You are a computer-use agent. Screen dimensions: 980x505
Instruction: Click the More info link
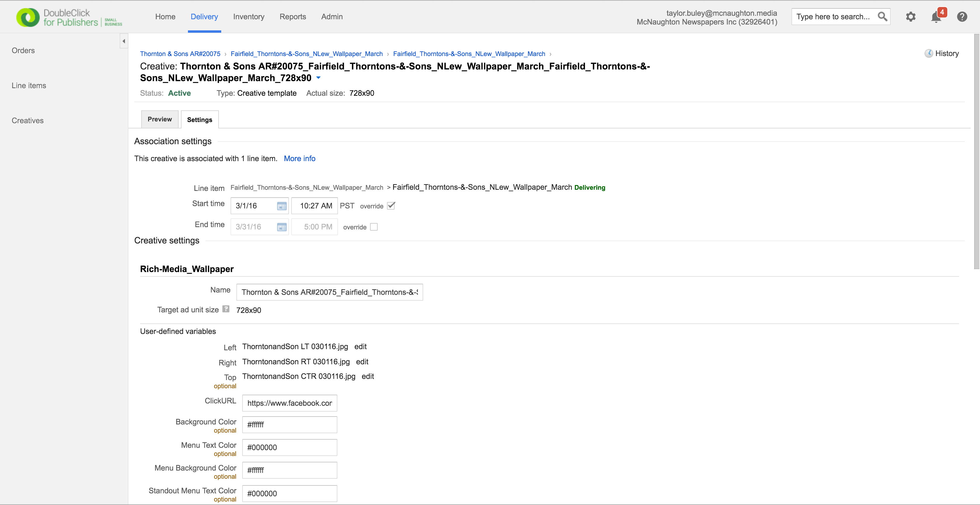[299, 159]
